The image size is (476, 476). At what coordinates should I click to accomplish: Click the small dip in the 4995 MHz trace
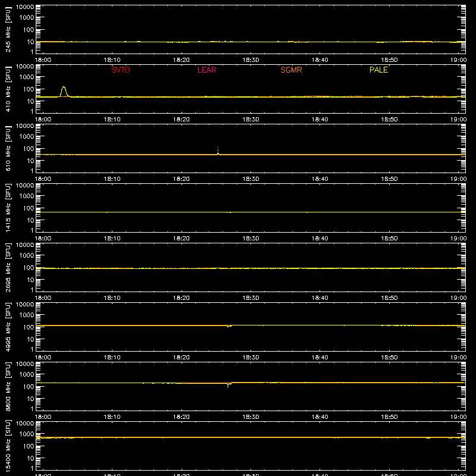(x=229, y=326)
